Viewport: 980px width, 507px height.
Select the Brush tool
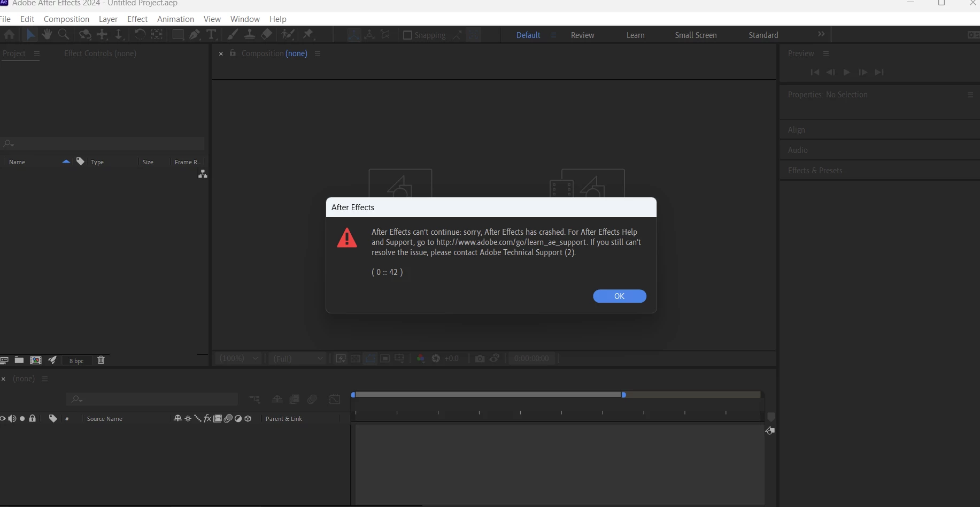click(x=233, y=35)
